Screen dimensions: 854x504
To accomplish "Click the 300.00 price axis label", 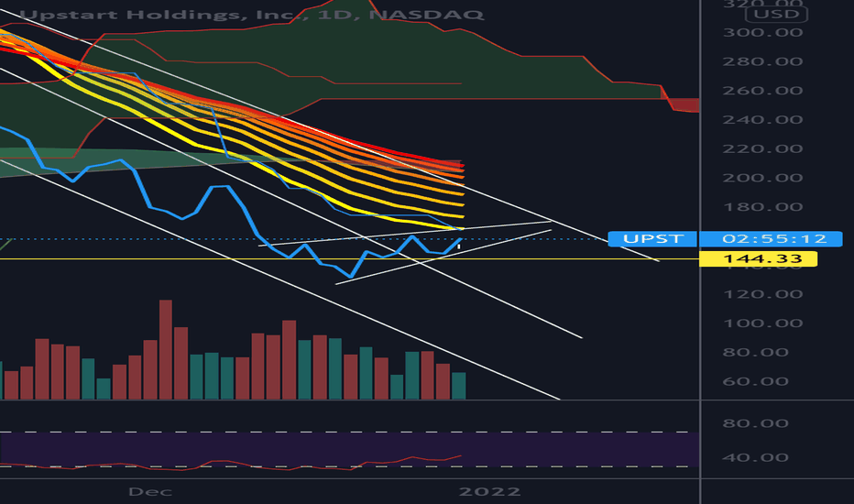I will (x=762, y=33).
